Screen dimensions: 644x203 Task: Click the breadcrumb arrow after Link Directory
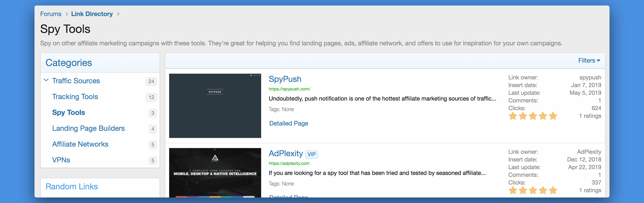118,14
